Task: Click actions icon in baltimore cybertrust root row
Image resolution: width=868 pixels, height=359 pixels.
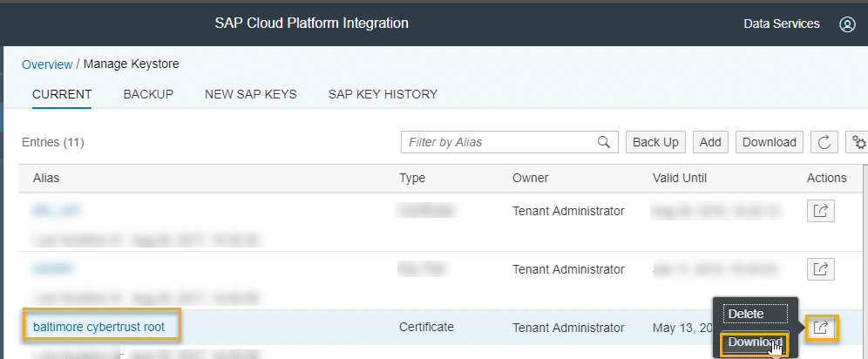Action: coord(820,328)
